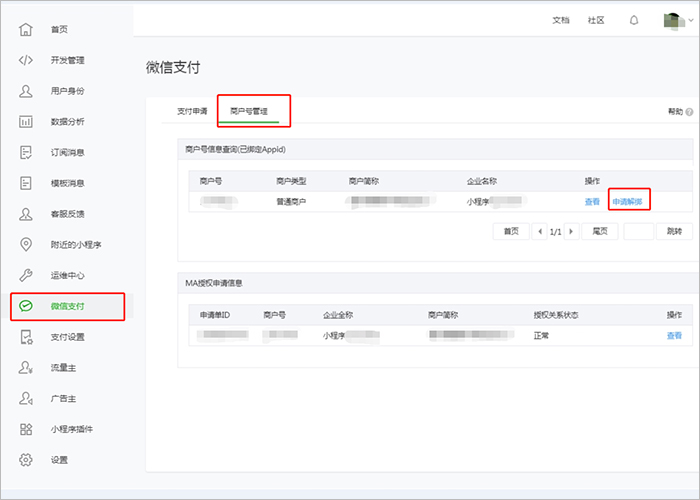Image resolution: width=700 pixels, height=500 pixels.
Task: Switch to the 支付申请 tab
Action: point(192,111)
